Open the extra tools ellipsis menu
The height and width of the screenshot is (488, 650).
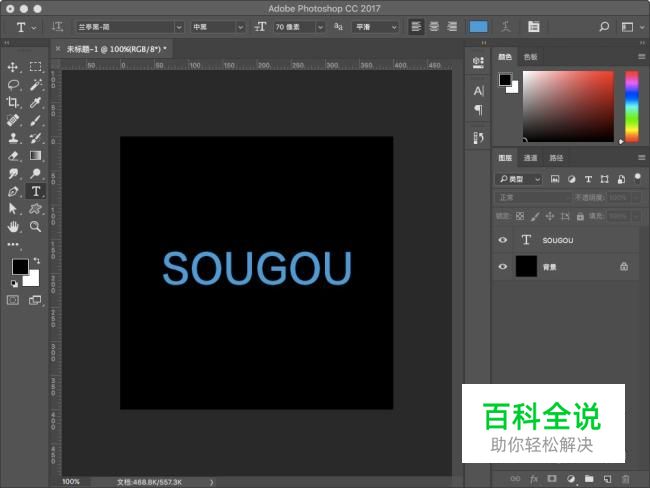coord(13,244)
